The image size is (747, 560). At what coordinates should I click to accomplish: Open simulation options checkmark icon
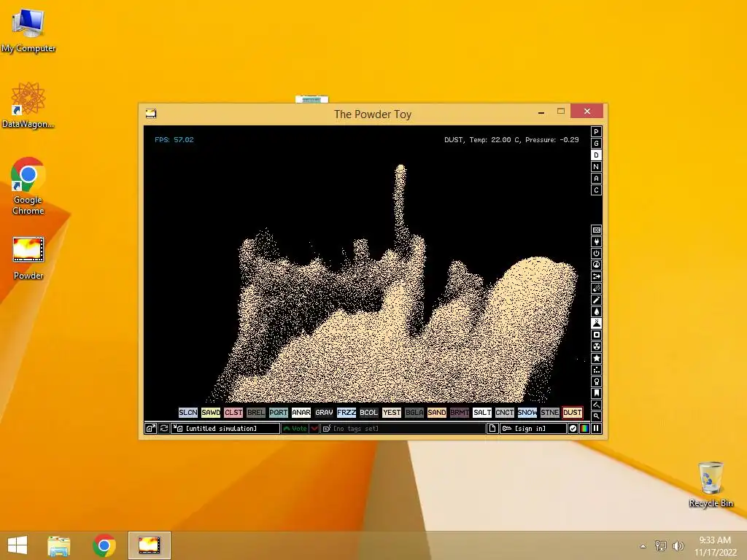(x=573, y=429)
